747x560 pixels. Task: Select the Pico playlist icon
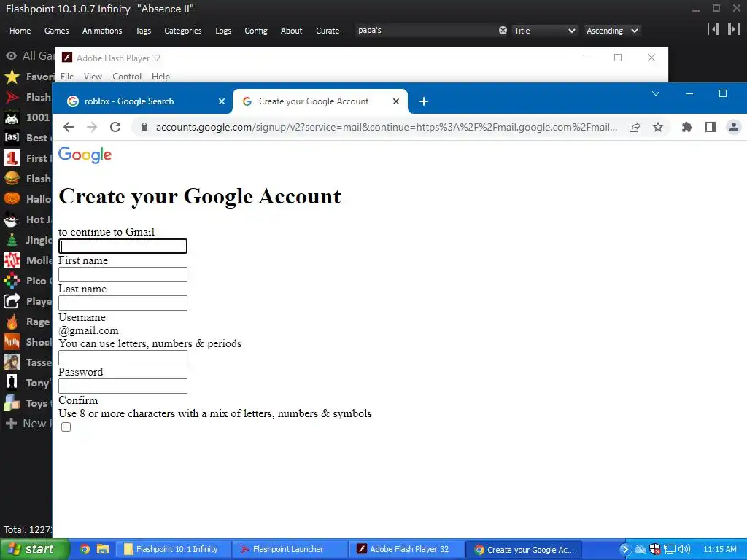coord(12,281)
